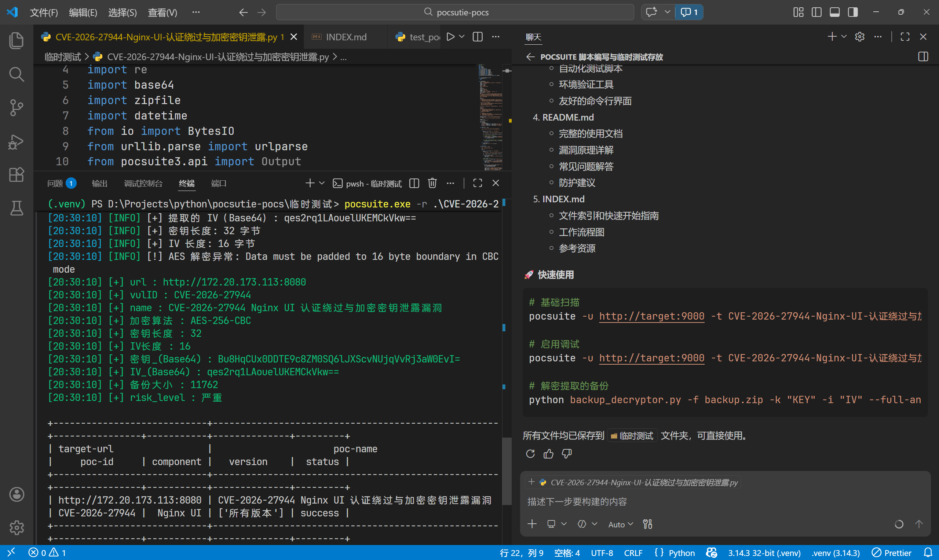Open new terminal launch profile dropdown
The width and height of the screenshot is (939, 560).
[322, 183]
